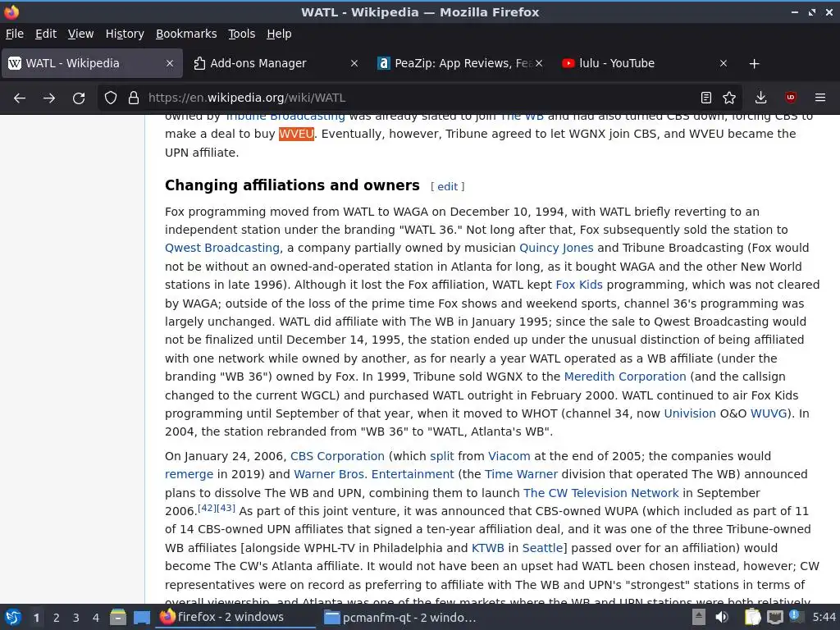Open the File menu
This screenshot has width=840, height=630.
click(x=15, y=34)
